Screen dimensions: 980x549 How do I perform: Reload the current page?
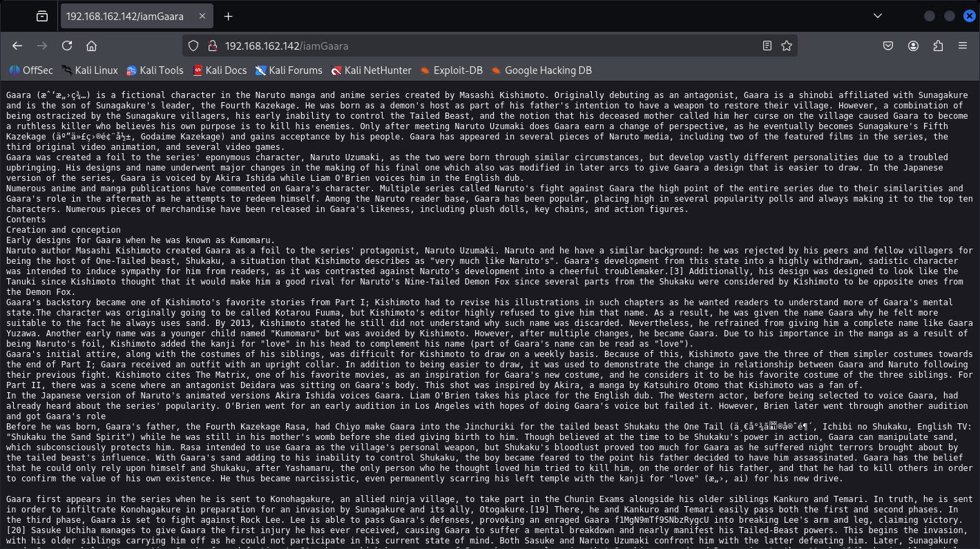pos(67,46)
